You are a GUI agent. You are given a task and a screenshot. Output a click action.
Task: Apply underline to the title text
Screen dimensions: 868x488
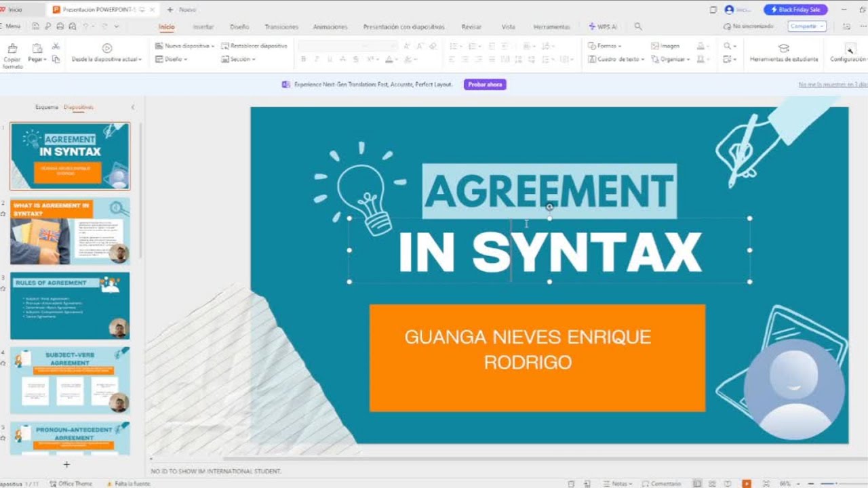coord(330,59)
